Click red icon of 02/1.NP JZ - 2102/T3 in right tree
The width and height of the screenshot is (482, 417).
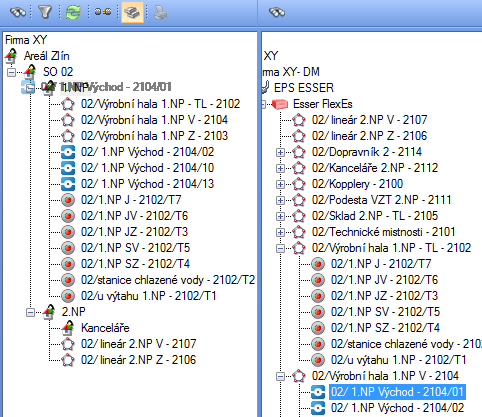click(x=318, y=296)
